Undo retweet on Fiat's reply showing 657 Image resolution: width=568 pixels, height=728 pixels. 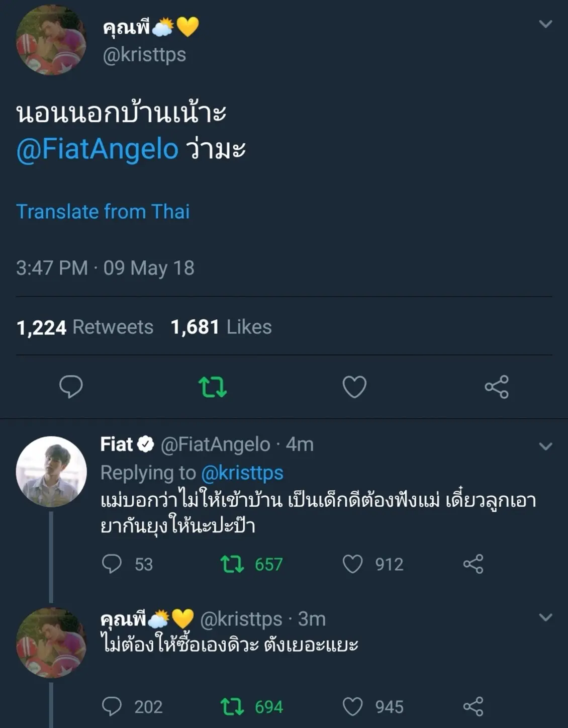tap(232, 564)
